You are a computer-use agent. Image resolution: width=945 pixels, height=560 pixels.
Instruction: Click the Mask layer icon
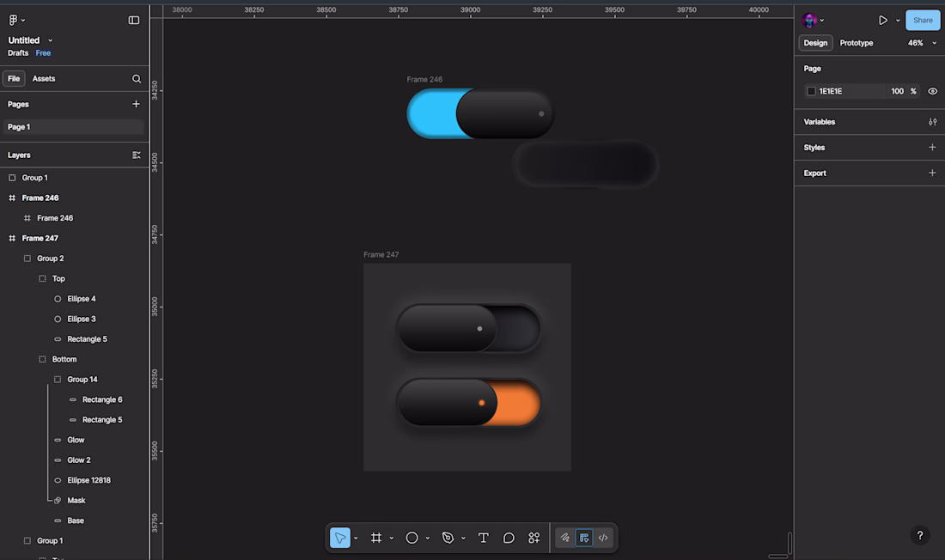[x=58, y=501]
